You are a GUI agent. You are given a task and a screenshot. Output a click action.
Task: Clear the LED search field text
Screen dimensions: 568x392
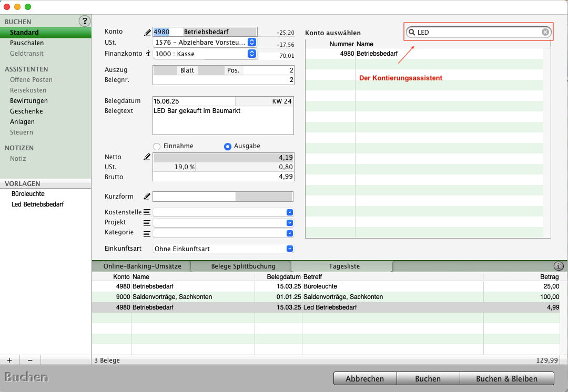pos(545,33)
